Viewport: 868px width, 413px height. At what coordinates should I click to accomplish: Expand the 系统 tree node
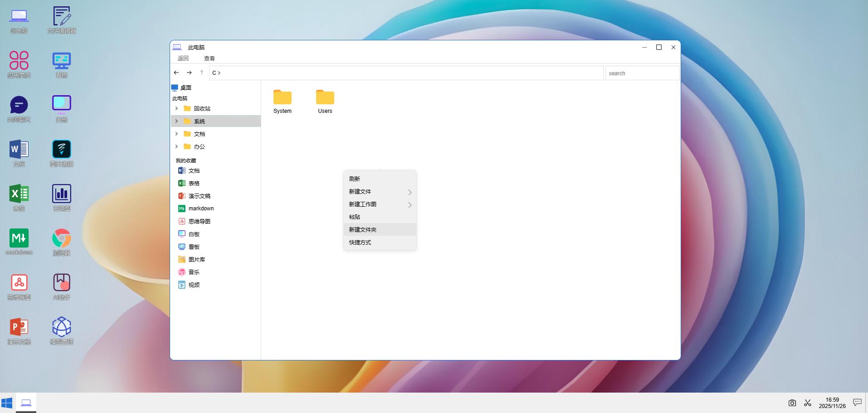(x=176, y=121)
